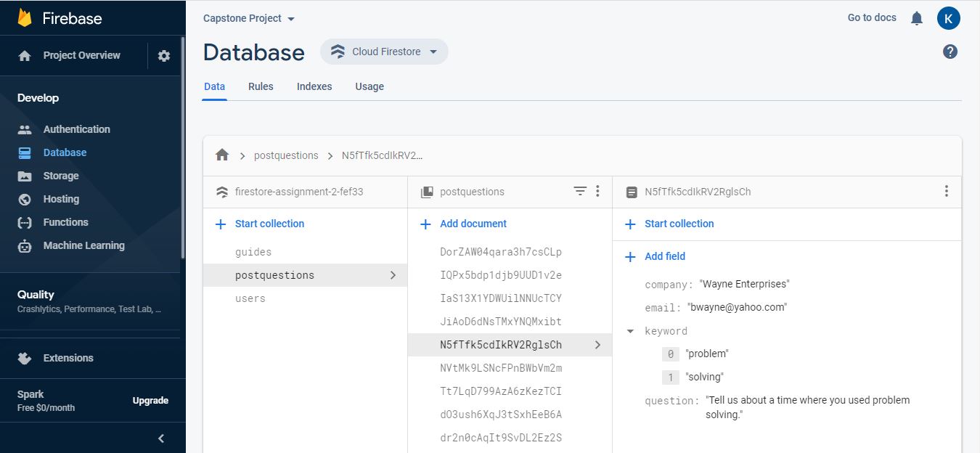
Task: Click the Storage image icon
Action: pyautogui.click(x=25, y=176)
